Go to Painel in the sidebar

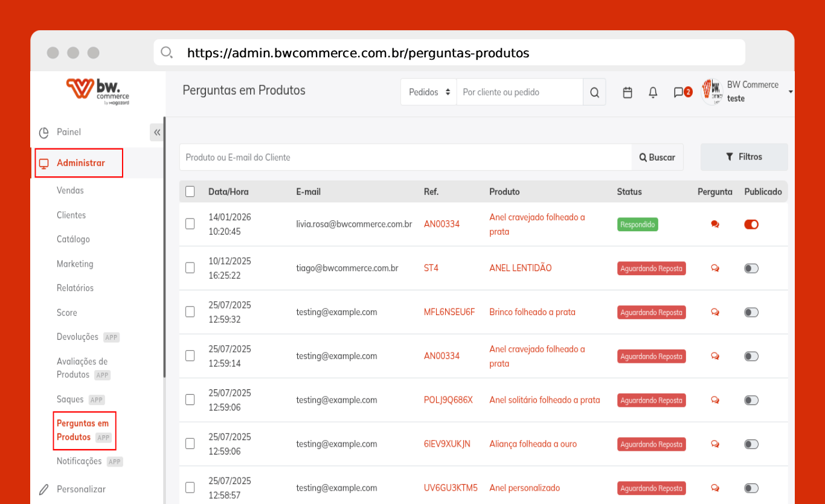click(68, 132)
